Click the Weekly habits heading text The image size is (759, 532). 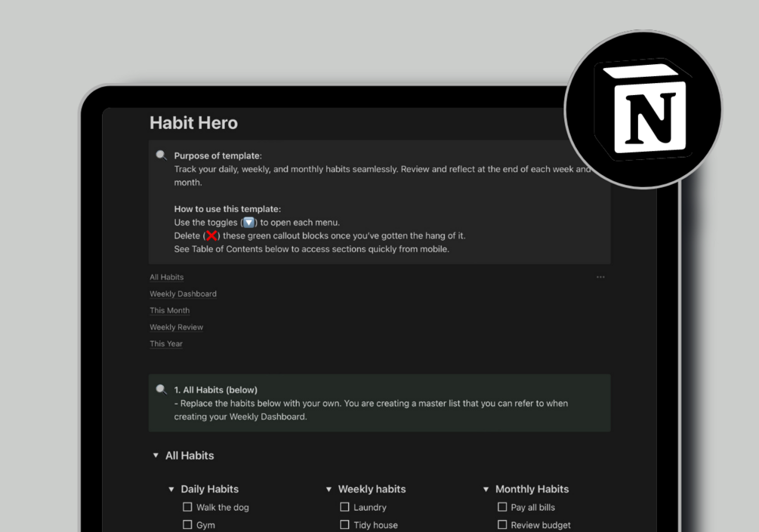pos(372,490)
